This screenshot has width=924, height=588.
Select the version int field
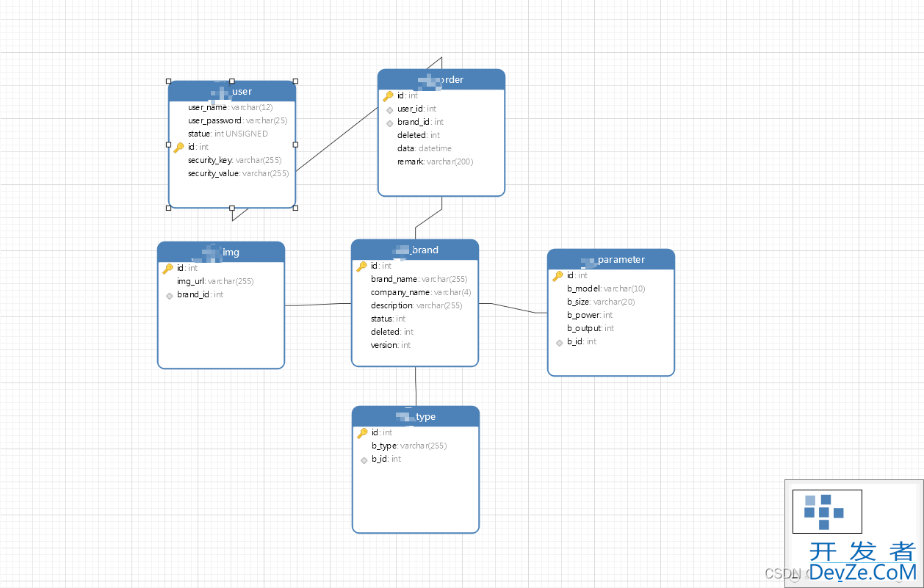click(391, 345)
